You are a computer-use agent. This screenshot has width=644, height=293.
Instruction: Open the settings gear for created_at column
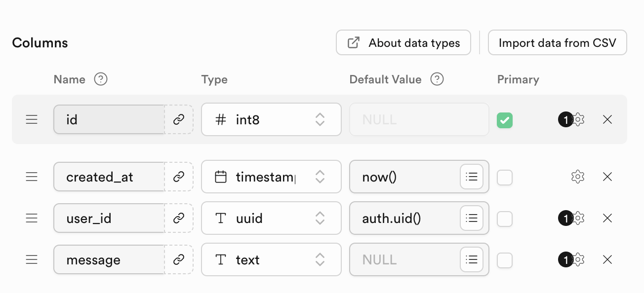coord(577,177)
